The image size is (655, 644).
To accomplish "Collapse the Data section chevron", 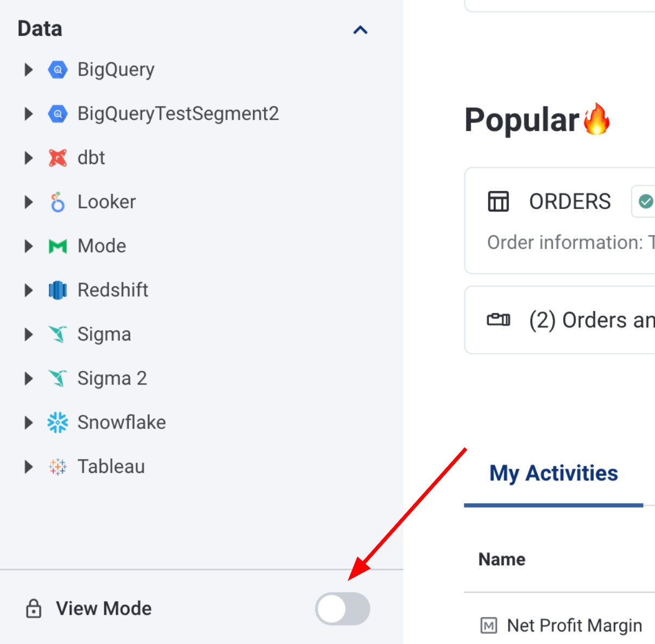I will point(361,30).
